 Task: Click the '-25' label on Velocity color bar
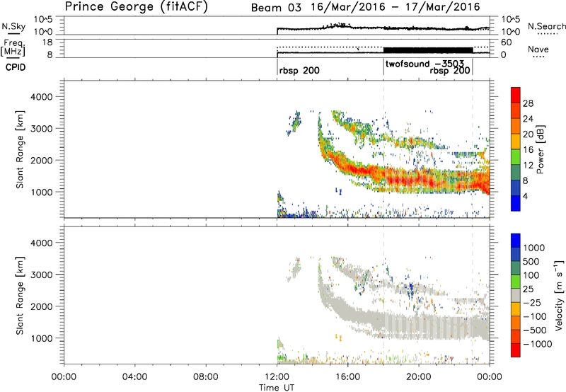[532, 303]
